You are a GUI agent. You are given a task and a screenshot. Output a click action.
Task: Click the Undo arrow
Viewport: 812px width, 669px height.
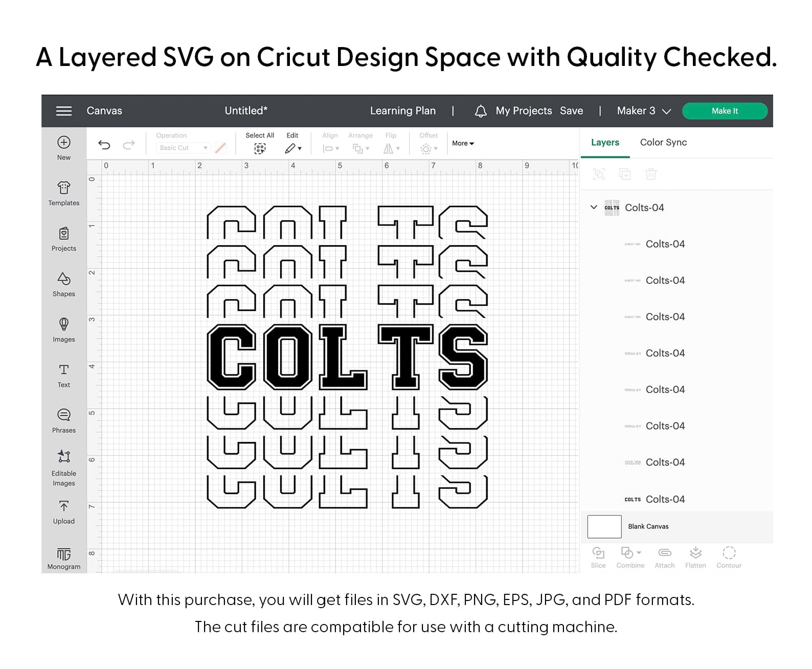tap(104, 145)
